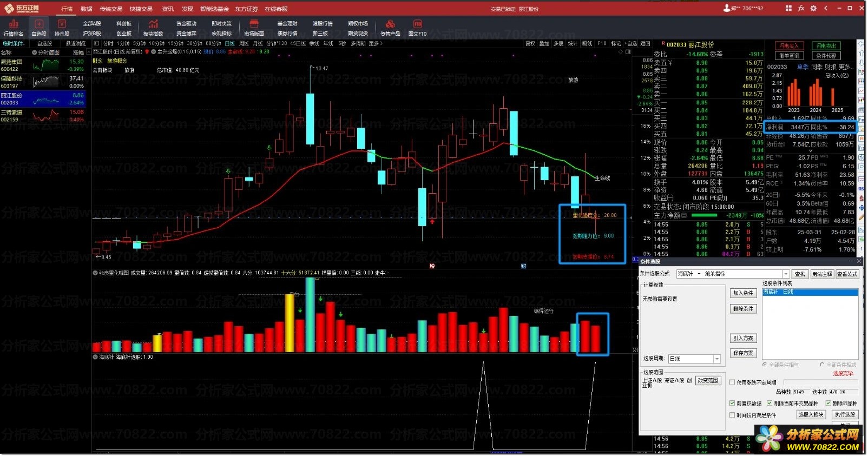Click 加入条件 button
Screen dimensions: 868x456
[x=744, y=293]
